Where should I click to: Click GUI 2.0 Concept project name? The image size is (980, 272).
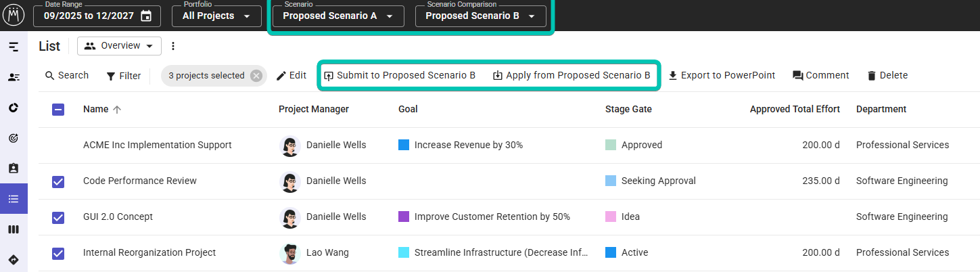(118, 217)
